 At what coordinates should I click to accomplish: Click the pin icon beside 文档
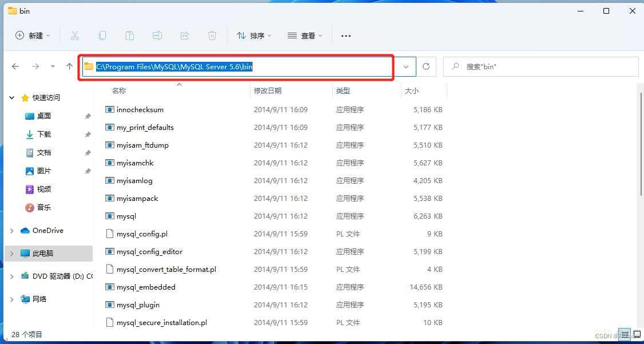88,153
